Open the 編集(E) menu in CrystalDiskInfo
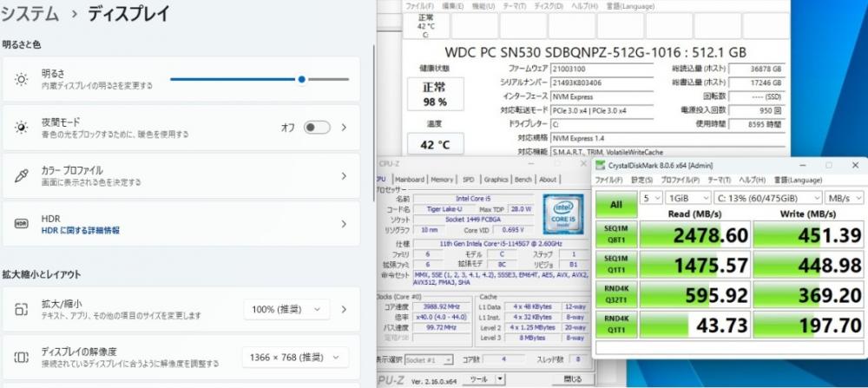This screenshot has width=868, height=388. 453,6
